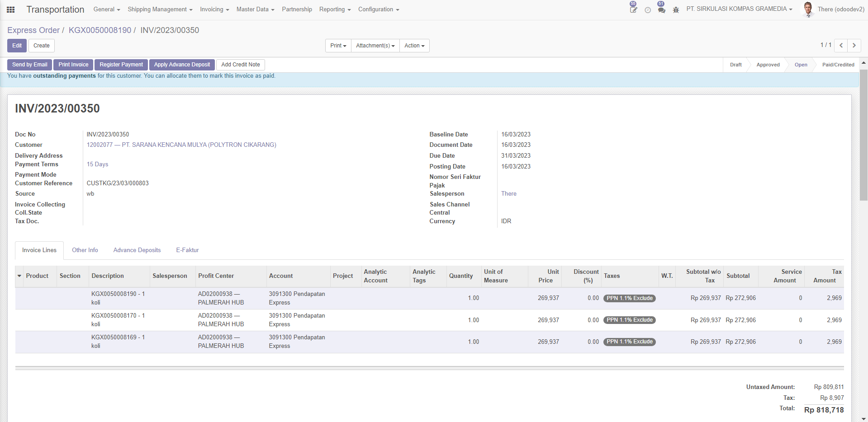This screenshot has height=422, width=868.
Task: Click the Draft status stage
Action: tap(735, 65)
